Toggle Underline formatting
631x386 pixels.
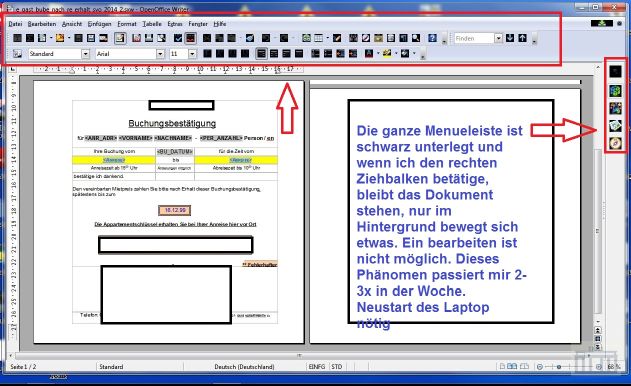click(233, 54)
